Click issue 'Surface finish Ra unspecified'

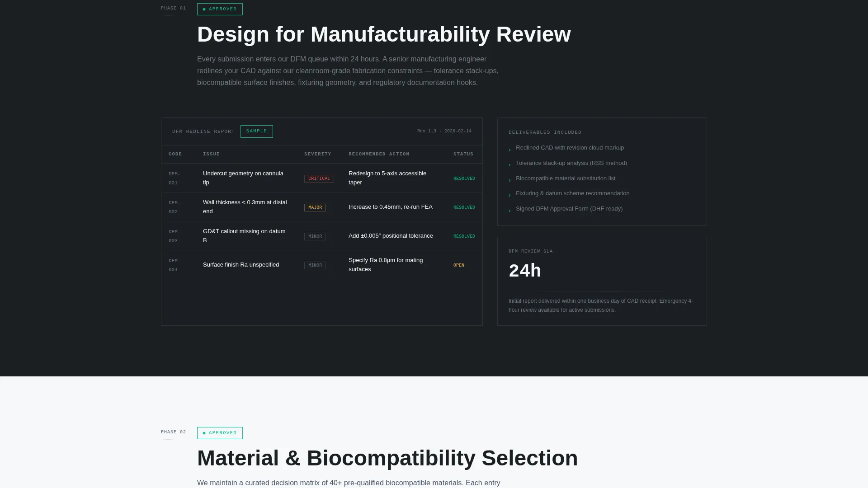pos(241,265)
